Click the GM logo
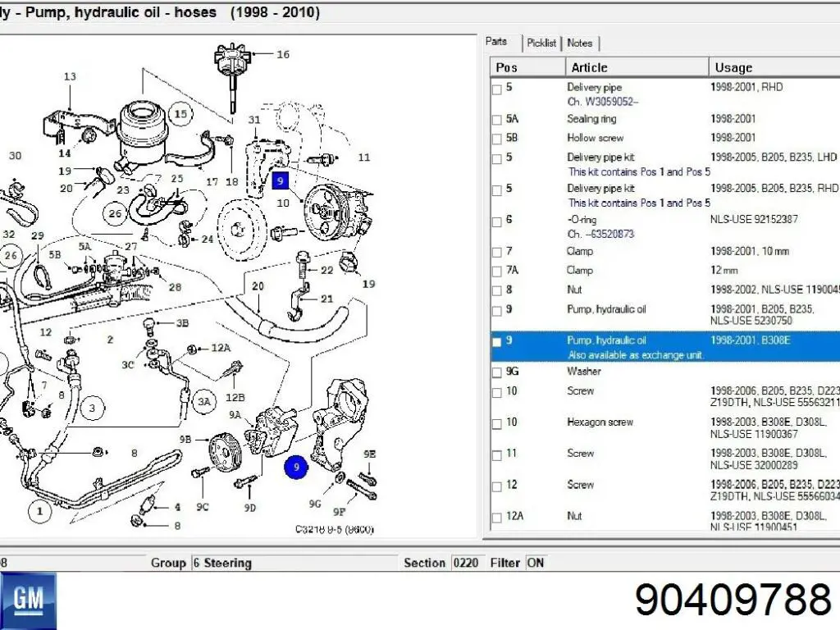 28,600
